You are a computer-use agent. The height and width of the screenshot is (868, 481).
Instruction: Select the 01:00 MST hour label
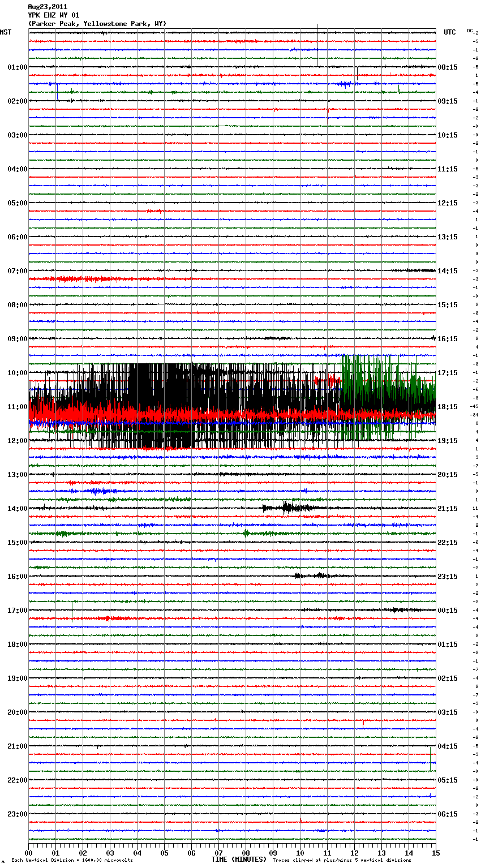(18, 67)
